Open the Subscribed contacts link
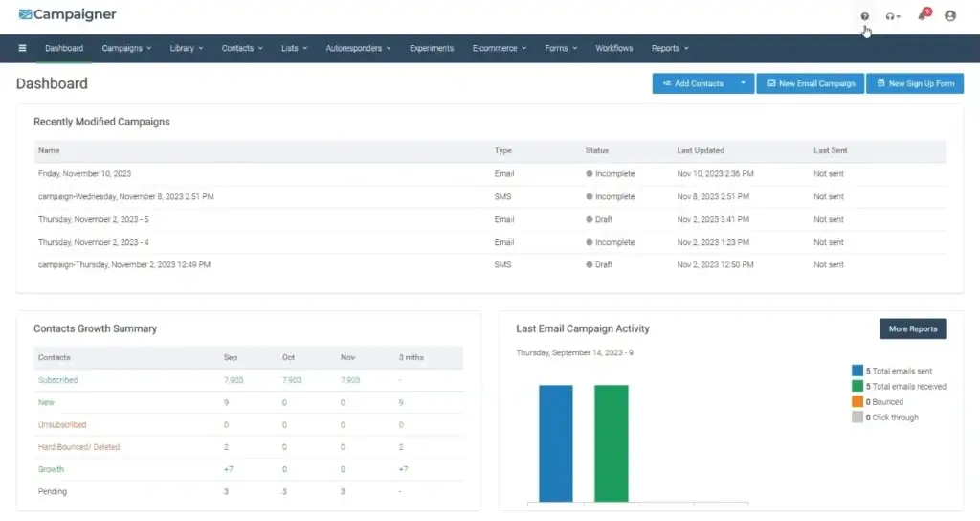Image resolution: width=980 pixels, height=521 pixels. pos(57,380)
